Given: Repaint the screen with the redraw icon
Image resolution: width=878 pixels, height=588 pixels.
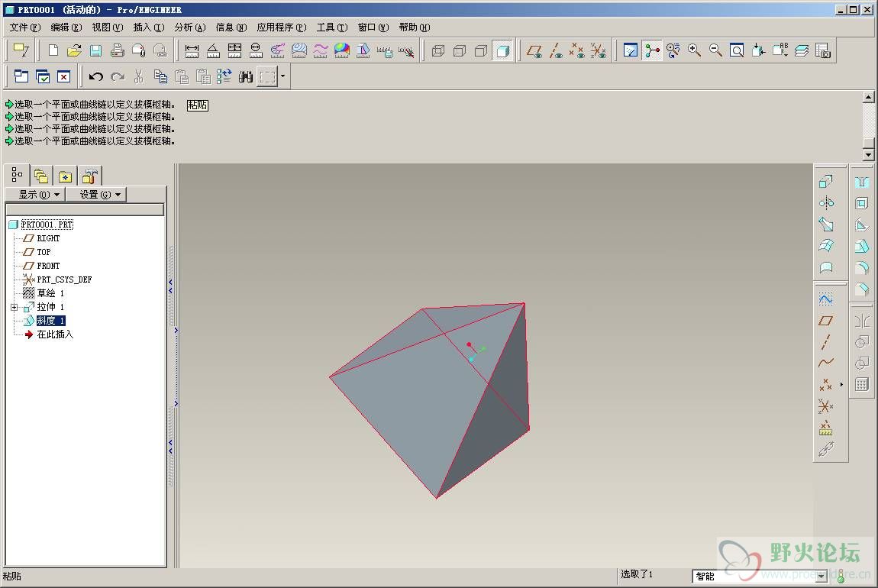Looking at the screenshot, I should (631, 51).
